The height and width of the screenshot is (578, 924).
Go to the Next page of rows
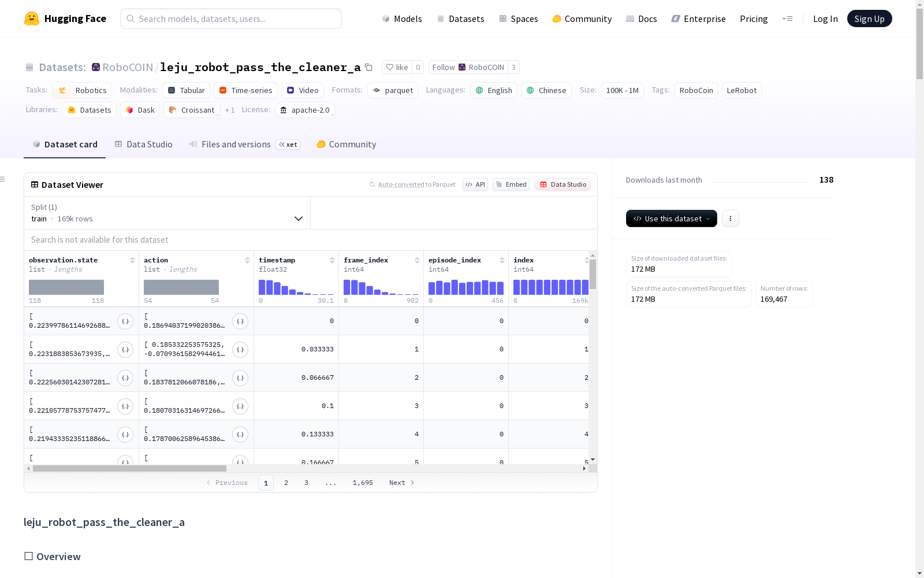402,483
